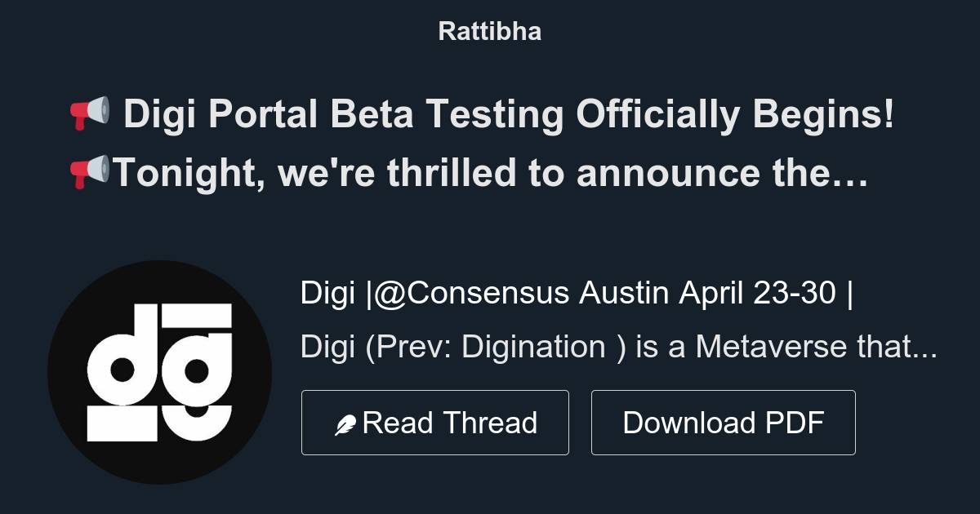
Task: Expand the clipped announcement headline
Action: [490, 172]
